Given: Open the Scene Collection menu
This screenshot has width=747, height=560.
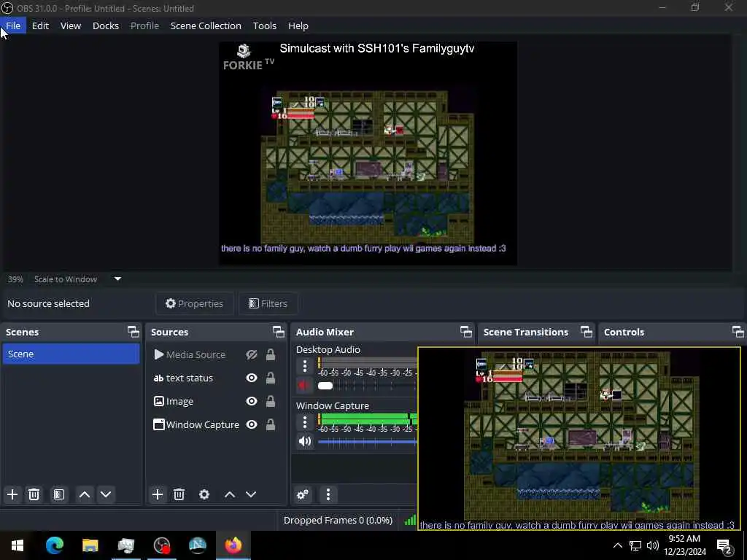Looking at the screenshot, I should [x=206, y=26].
